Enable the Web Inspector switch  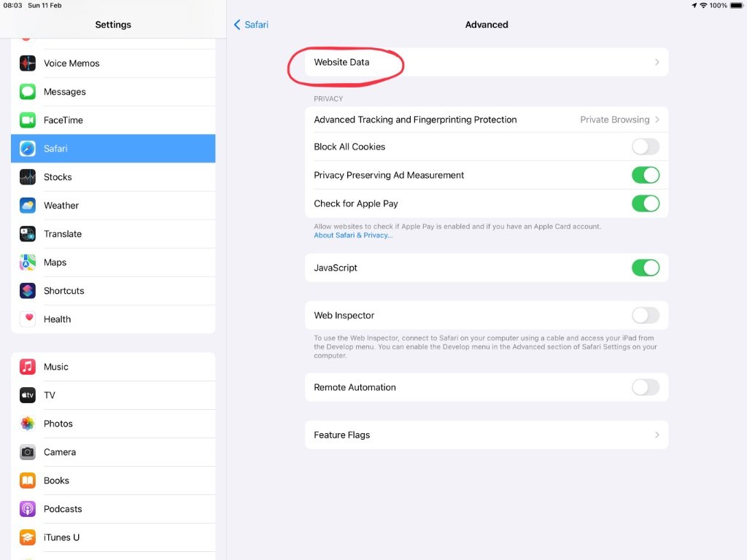tap(646, 315)
